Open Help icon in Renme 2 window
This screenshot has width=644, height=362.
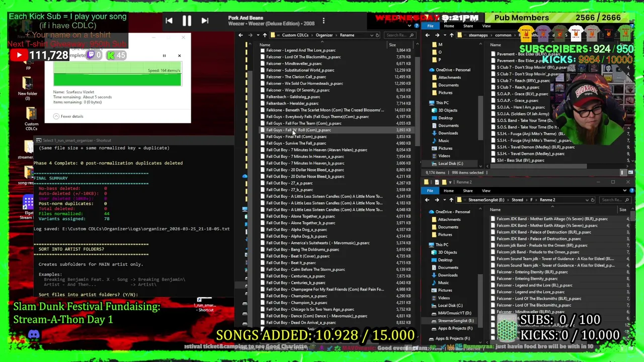pyautogui.click(x=632, y=191)
